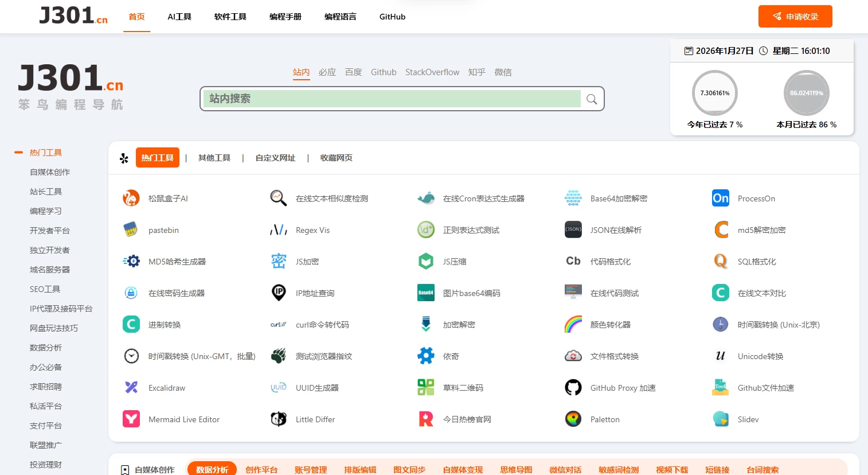Open the GitHub Proxy 加速 tool
This screenshot has width=868, height=475.
[621, 387]
